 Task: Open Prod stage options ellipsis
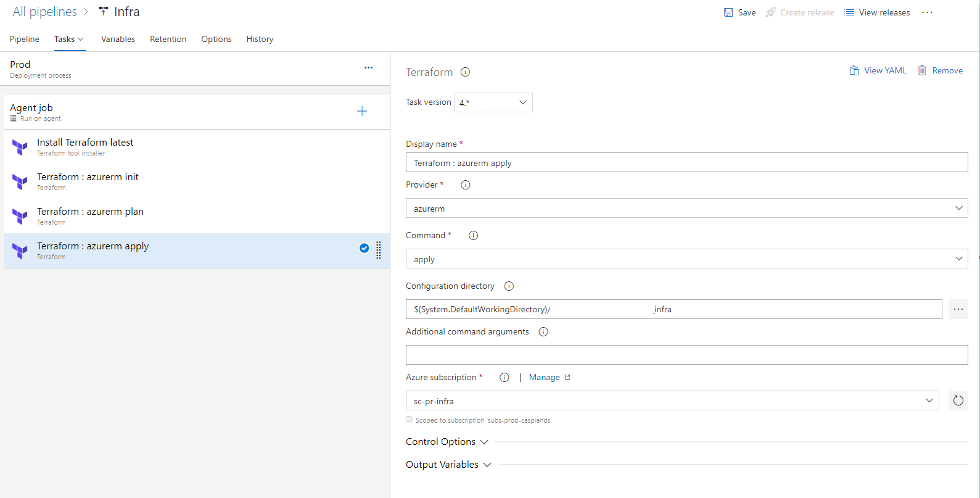tap(368, 68)
